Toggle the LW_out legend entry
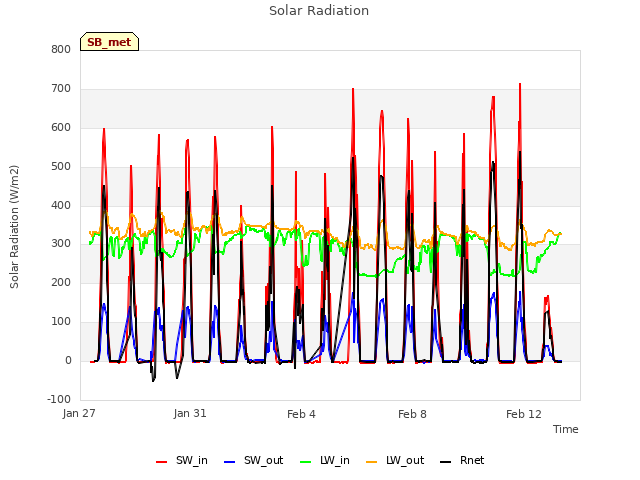The image size is (640, 480). tap(395, 460)
